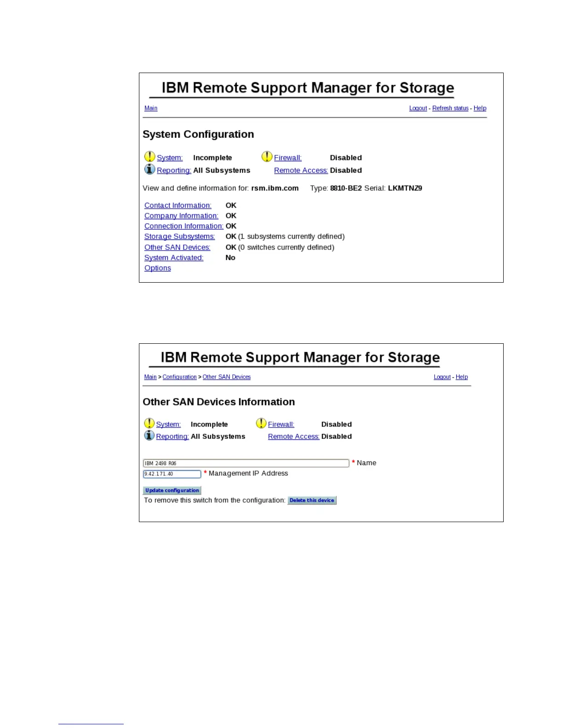This screenshot has height=728, width=563.
Task: Click the Firewall warning icon in System Configuration
Action: 267,157
